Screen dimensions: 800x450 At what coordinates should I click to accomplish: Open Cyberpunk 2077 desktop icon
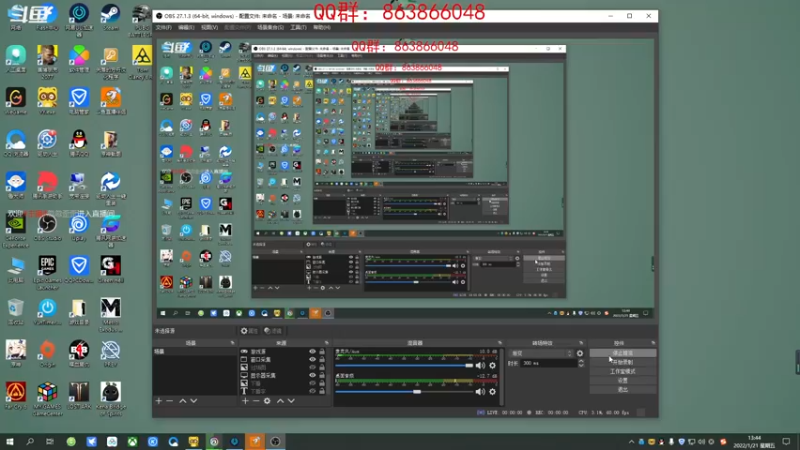pyautogui.click(x=47, y=62)
